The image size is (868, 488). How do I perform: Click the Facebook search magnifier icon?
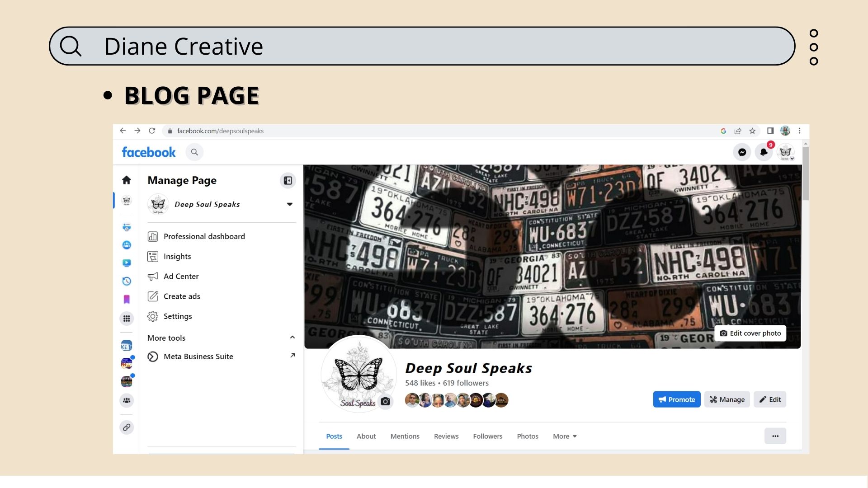click(194, 152)
